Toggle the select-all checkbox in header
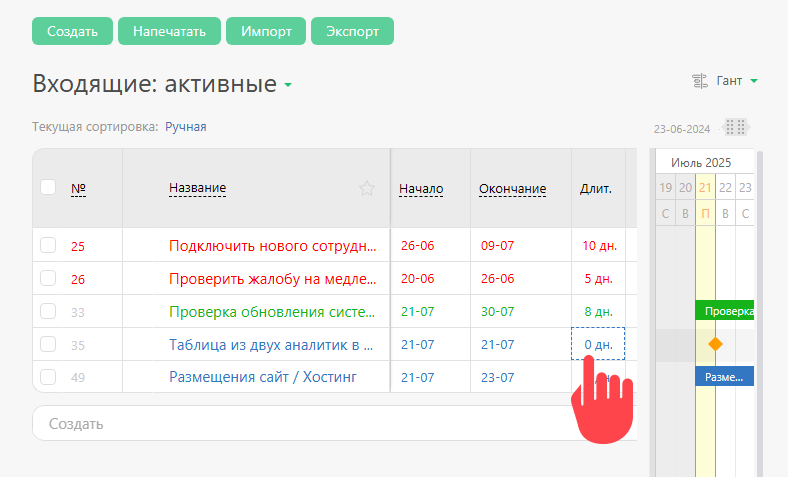 [48, 187]
